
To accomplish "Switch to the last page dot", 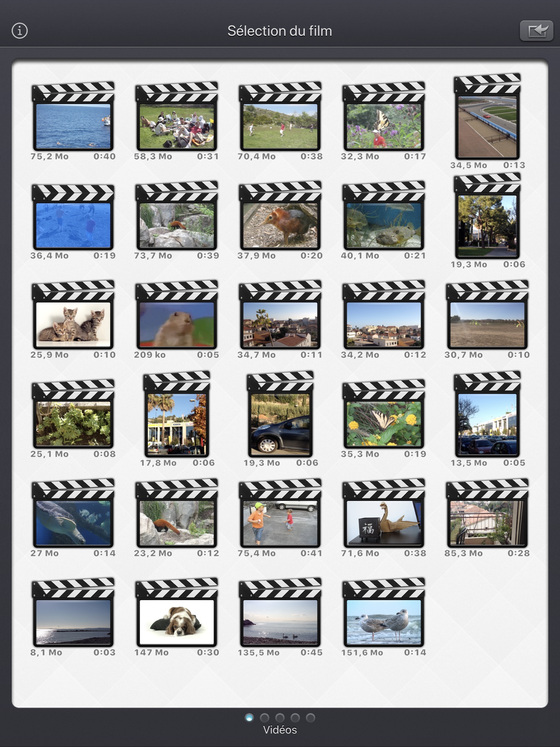I will 311,718.
